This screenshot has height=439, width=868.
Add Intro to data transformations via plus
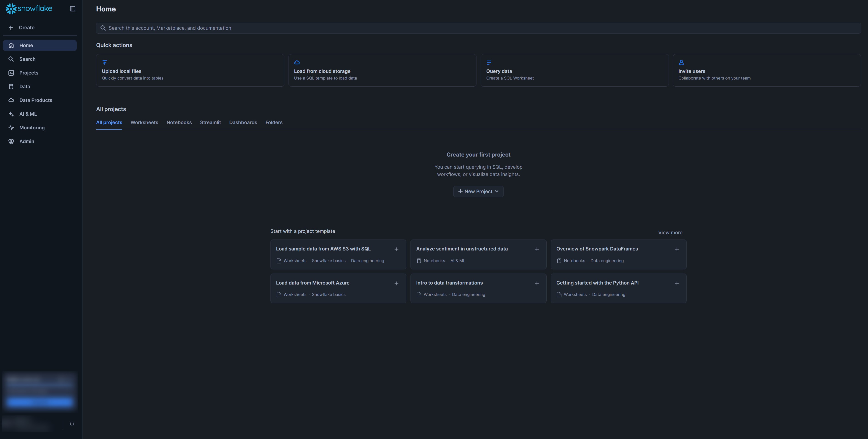(x=536, y=284)
